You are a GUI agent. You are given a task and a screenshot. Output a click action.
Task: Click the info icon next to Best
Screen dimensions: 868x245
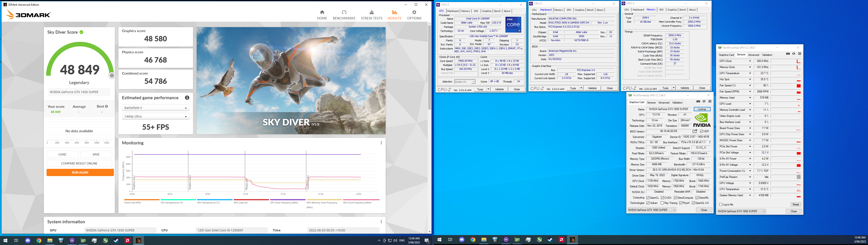click(106, 106)
